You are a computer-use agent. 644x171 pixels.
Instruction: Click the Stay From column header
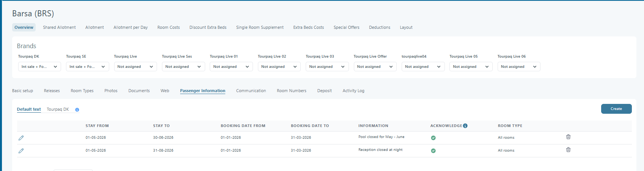(97, 126)
